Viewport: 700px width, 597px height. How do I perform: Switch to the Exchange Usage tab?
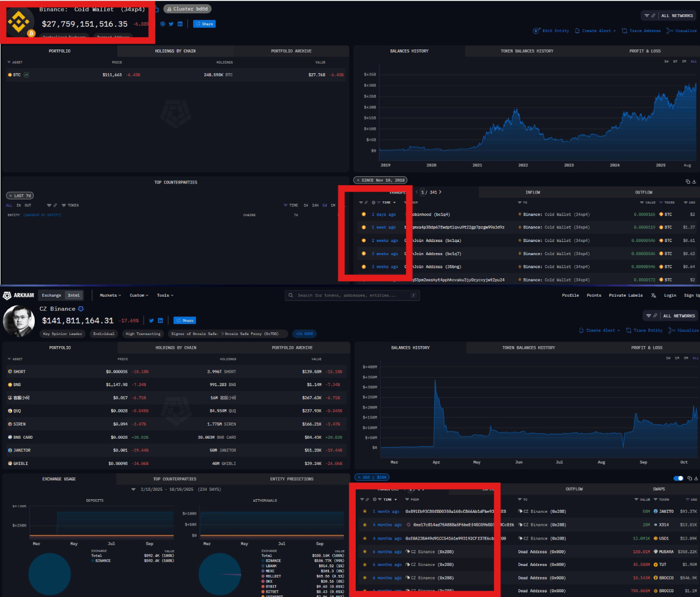click(x=59, y=479)
